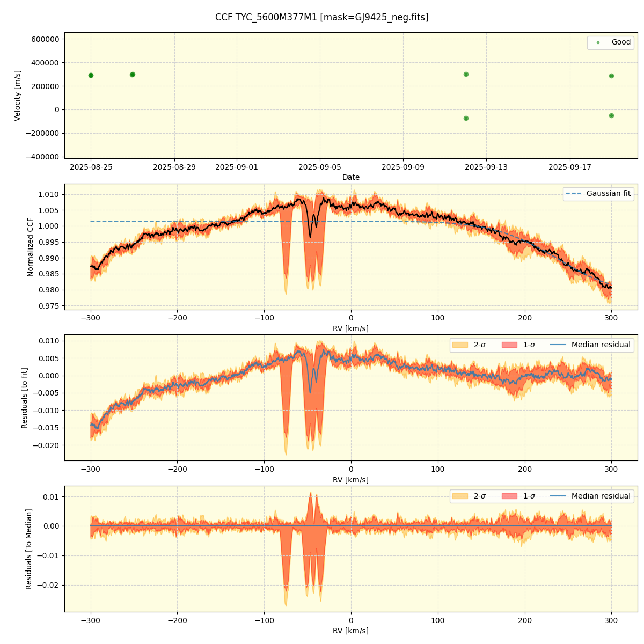
Task: Click the 1-σ swatch in Residuals To Median legend
Action: click(x=509, y=496)
